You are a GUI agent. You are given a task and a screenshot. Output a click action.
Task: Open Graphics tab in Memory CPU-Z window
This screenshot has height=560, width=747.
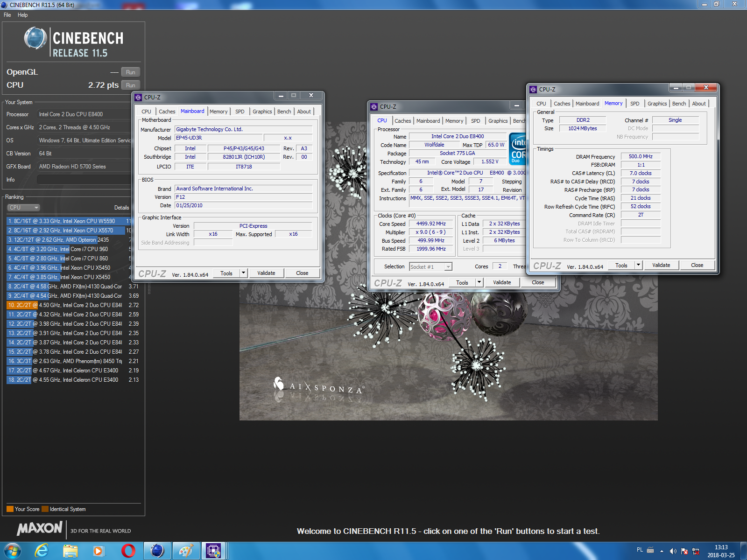click(x=657, y=104)
